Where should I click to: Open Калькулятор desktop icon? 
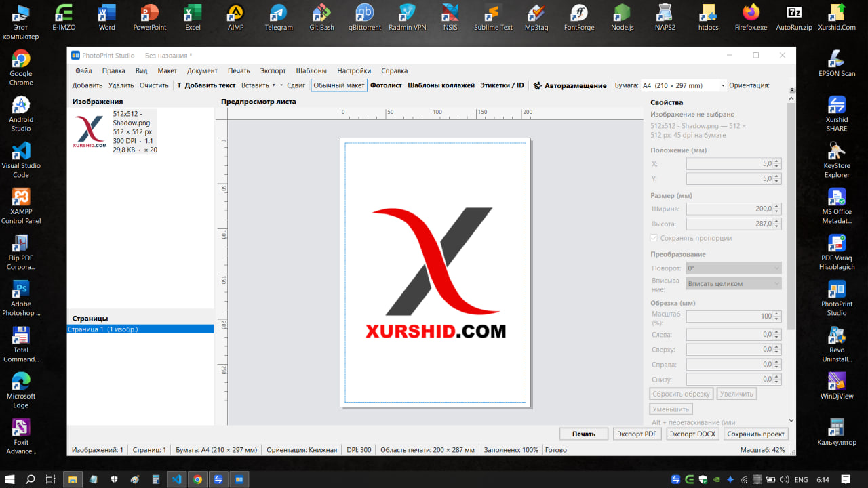click(837, 432)
